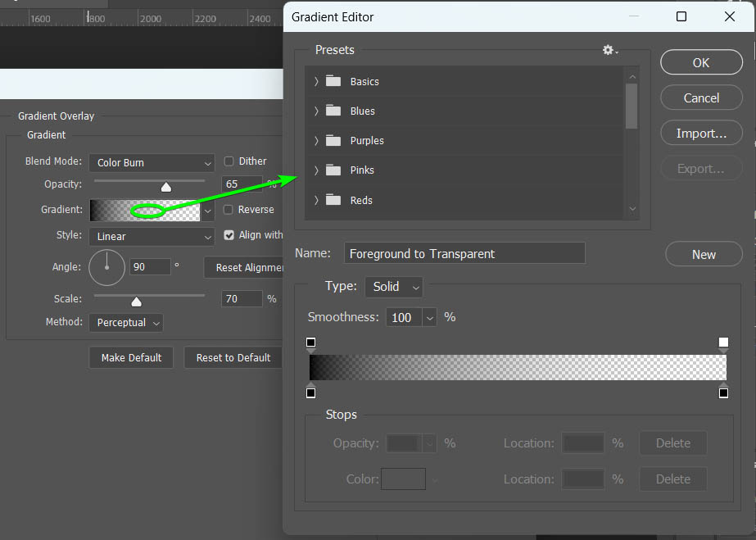Viewport: 756px width, 540px height.
Task: Click Cancel in Gradient Editor
Action: 701,98
